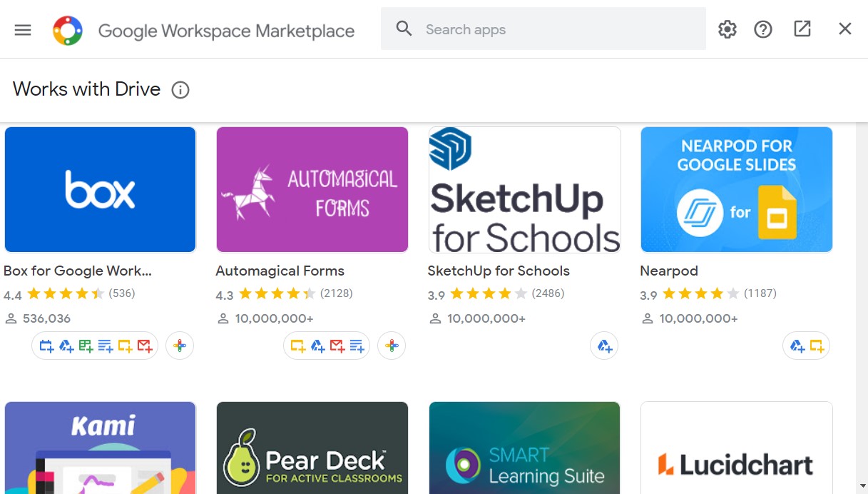Click Automagical Forms' Docs add-on icon
Image resolution: width=868 pixels, height=494 pixels.
357,346
